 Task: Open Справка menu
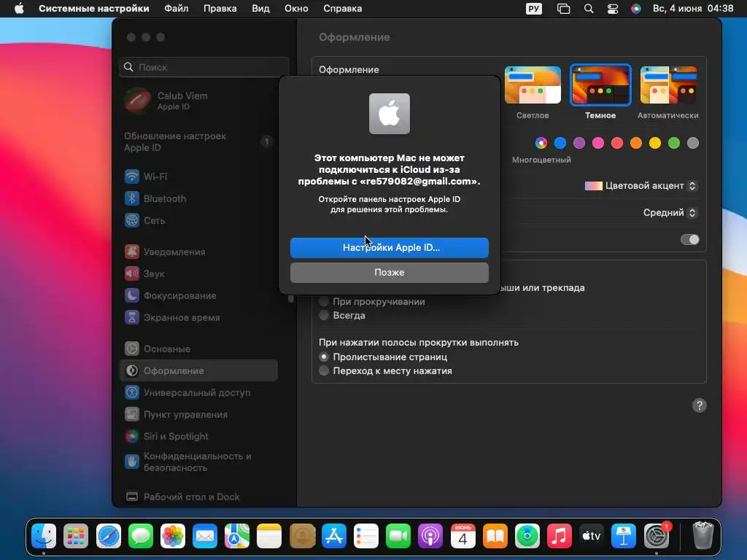(343, 9)
